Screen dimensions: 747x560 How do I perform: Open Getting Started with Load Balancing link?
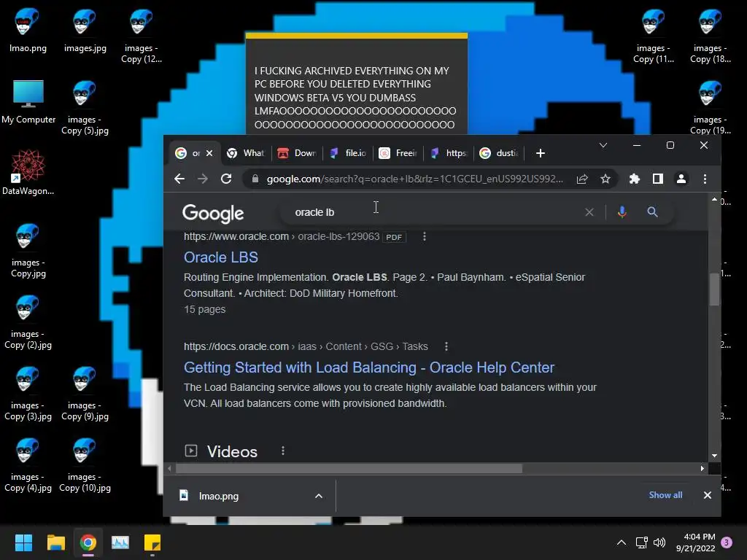point(369,367)
